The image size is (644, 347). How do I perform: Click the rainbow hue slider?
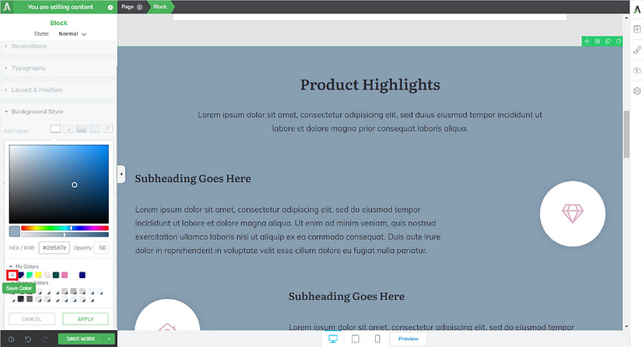click(x=64, y=227)
